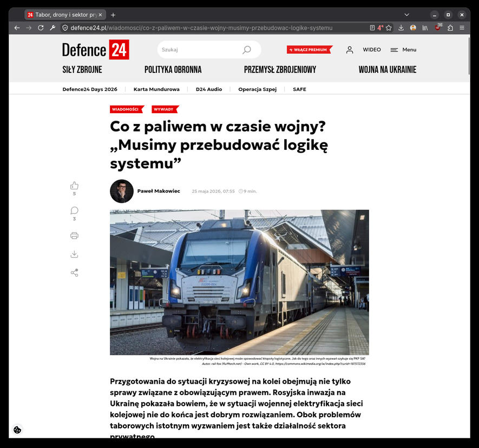Viewport: 479px width, 448px height.
Task: Toggle reader view in address bar
Action: coord(372,28)
